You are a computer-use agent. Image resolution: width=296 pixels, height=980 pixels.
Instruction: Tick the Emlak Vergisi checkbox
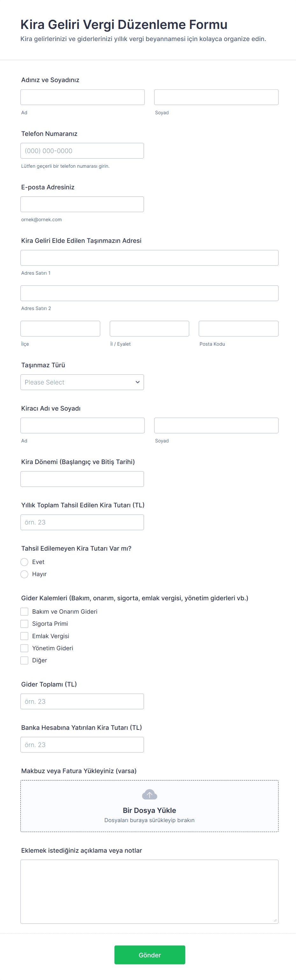point(25,636)
